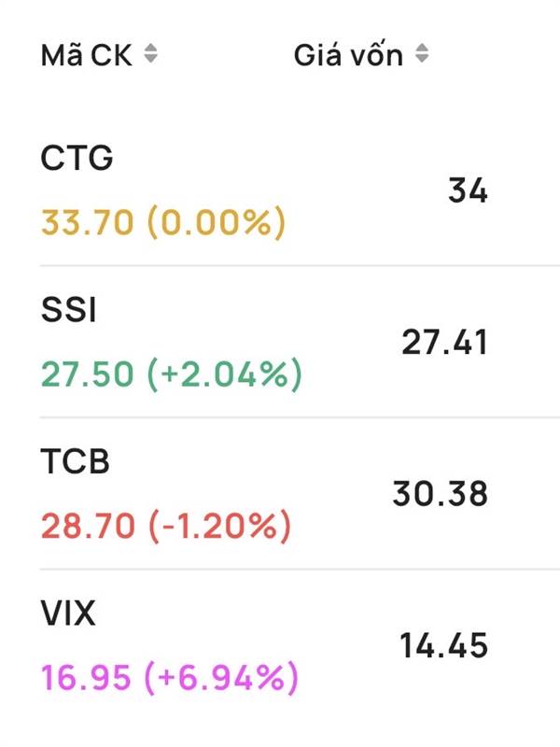
Task: Select CTG price 33.70 (0.00%)
Action: [163, 222]
